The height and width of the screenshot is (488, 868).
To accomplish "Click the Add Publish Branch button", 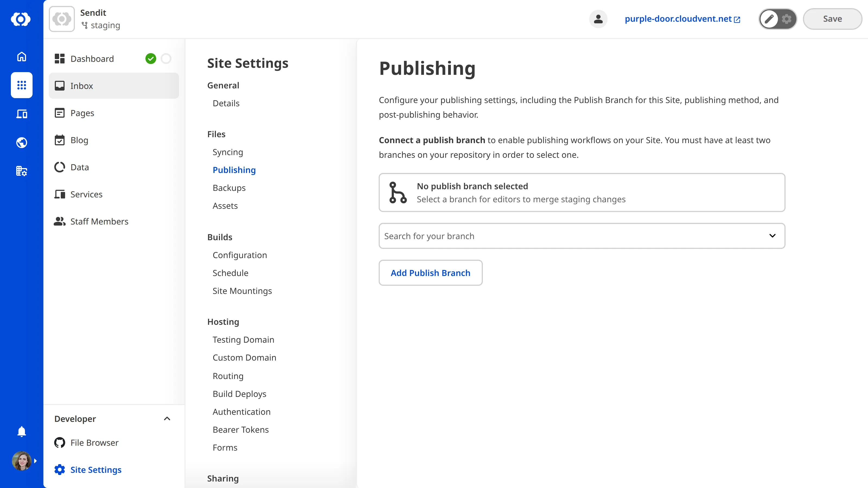I will [x=430, y=273].
